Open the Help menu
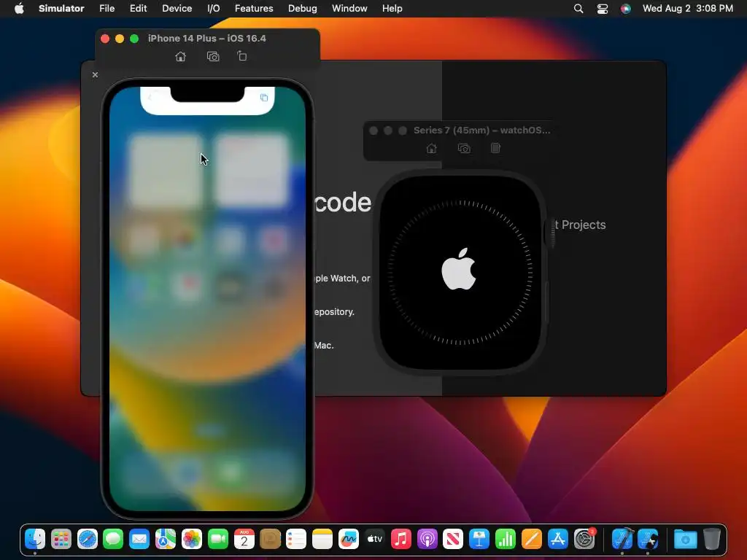The image size is (747, 560). tap(392, 9)
